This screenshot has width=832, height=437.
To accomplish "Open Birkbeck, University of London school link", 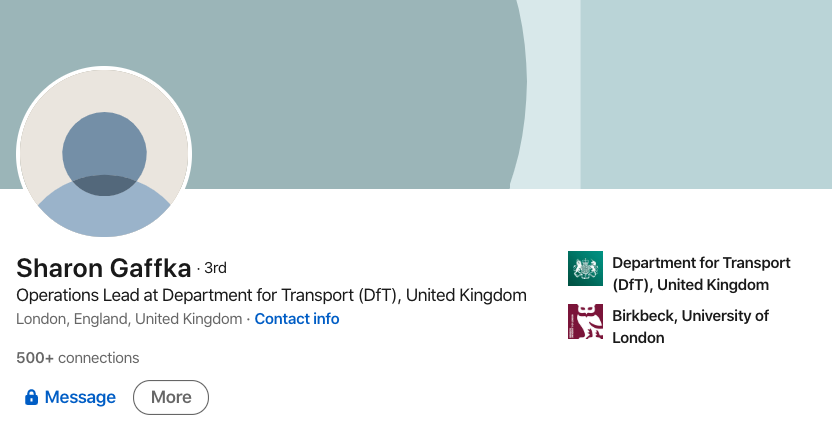I will tap(690, 327).
